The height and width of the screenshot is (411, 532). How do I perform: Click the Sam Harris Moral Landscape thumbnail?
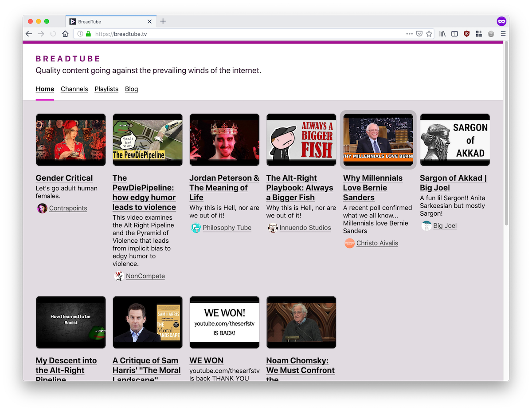coord(148,323)
